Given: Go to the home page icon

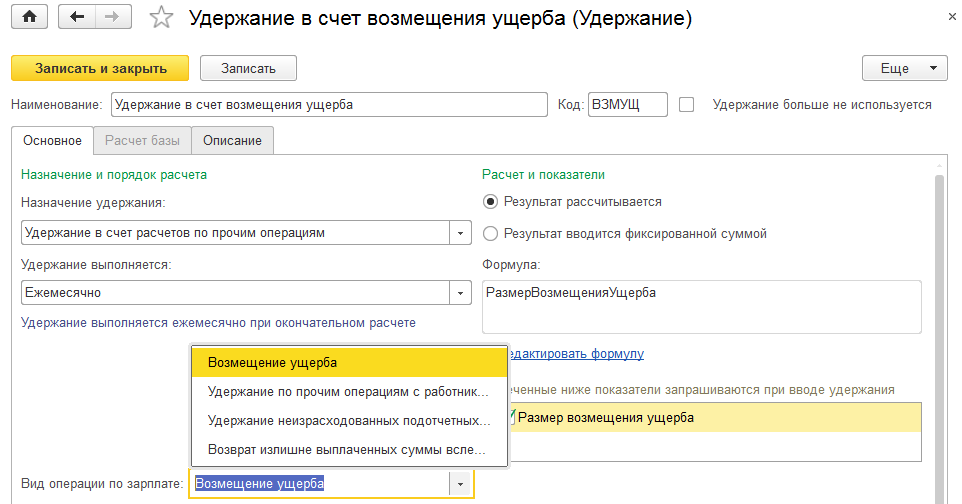Looking at the screenshot, I should (28, 17).
